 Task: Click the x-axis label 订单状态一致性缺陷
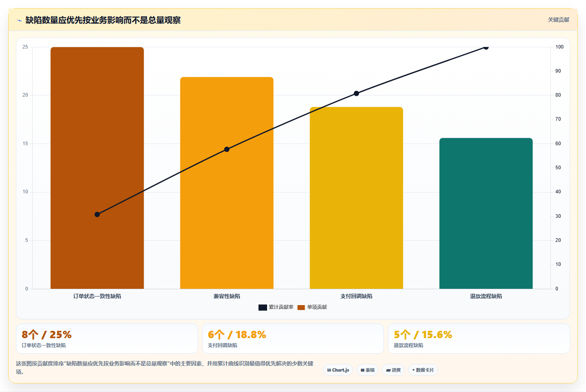pyautogui.click(x=97, y=296)
